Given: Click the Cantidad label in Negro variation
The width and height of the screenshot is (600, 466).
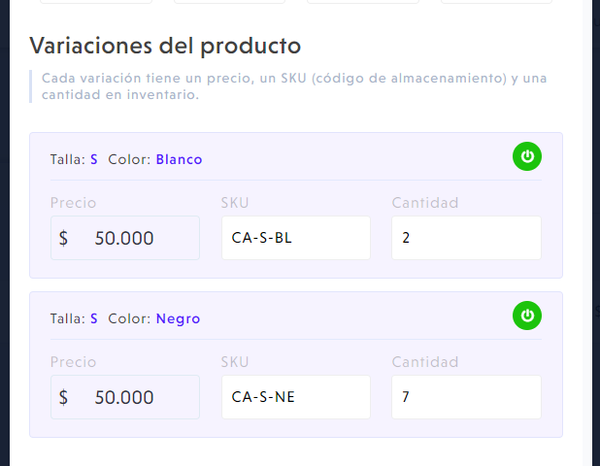Looking at the screenshot, I should 425,362.
